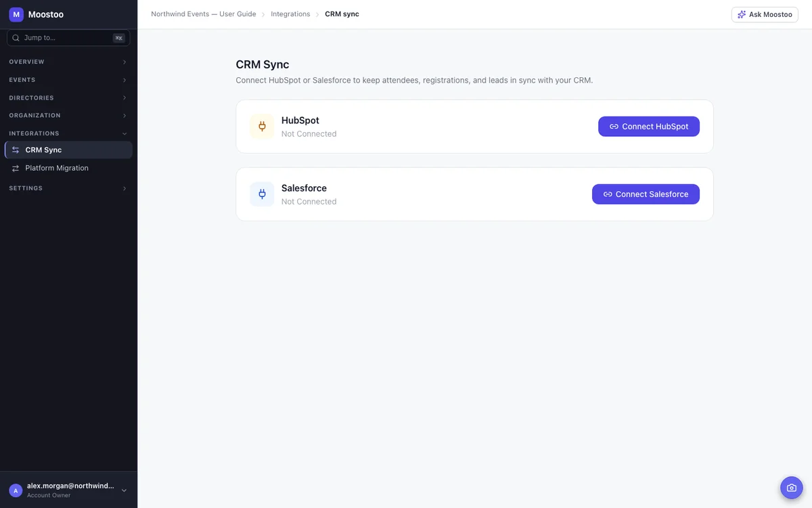Click the Platform Migration swap icon
Viewport: 812px width, 508px height.
[16, 168]
